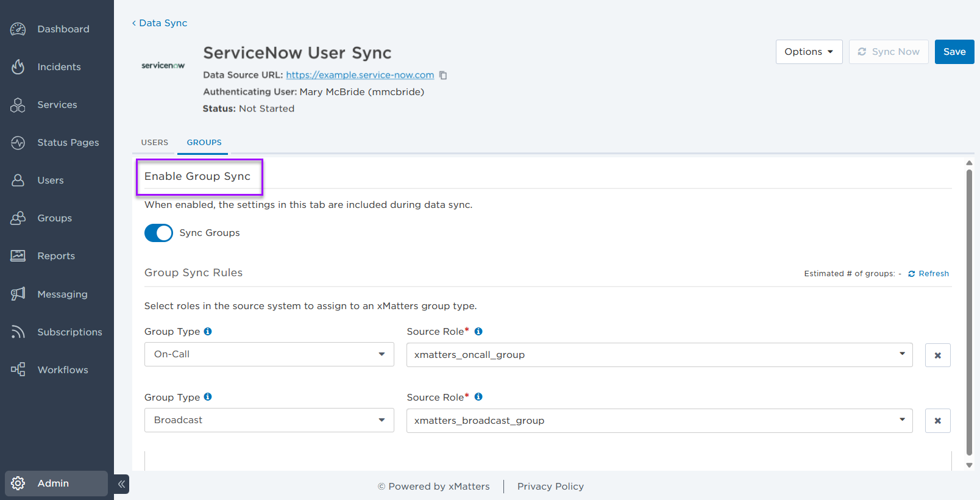Toggle the Sync Groups switch off
Image resolution: width=980 pixels, height=500 pixels.
158,233
